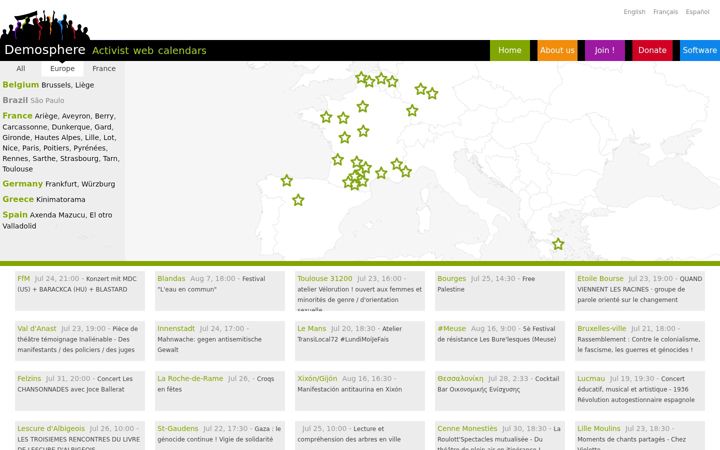
Task: Click the Frankfurt star marker in Germany
Action: 420,89
